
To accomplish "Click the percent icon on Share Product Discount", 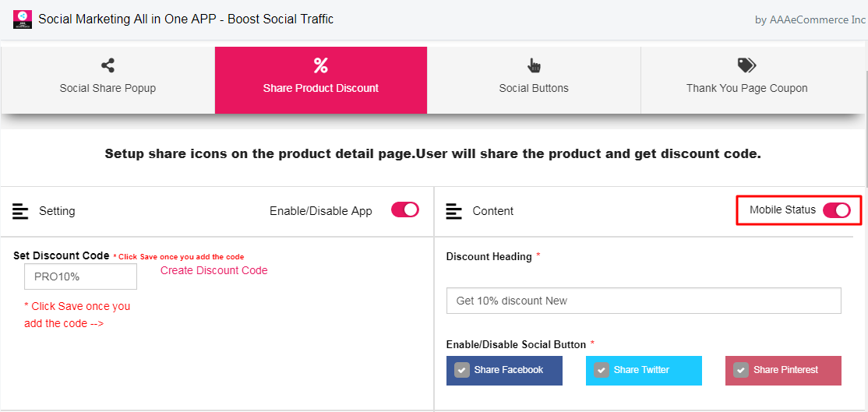I will coord(321,65).
